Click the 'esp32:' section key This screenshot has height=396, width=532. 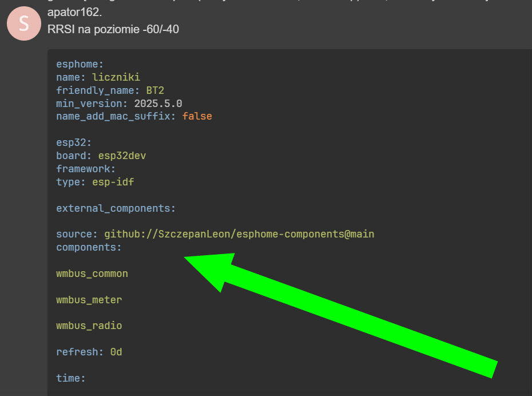pos(74,142)
